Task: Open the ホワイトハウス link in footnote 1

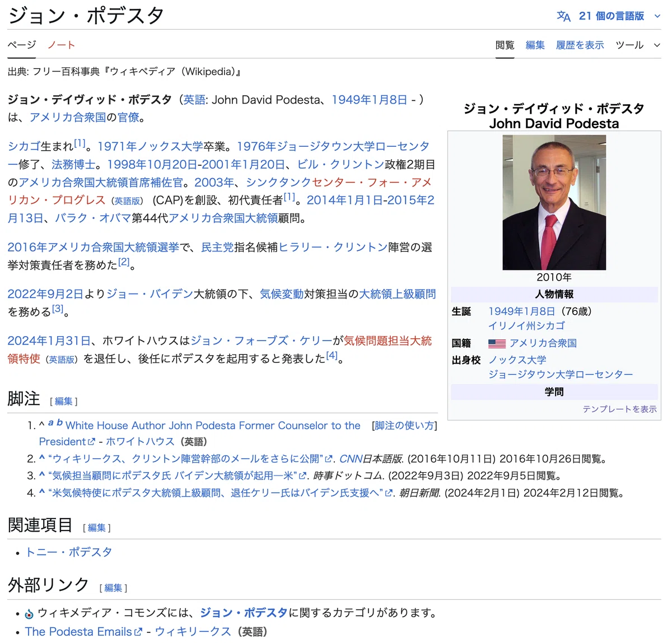Action: (140, 442)
